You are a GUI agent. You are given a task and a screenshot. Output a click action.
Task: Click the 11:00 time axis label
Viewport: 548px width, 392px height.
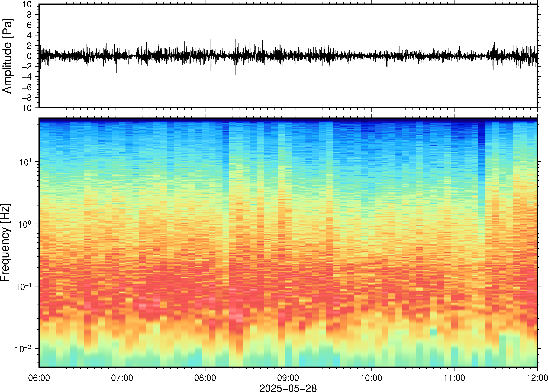pos(454,378)
